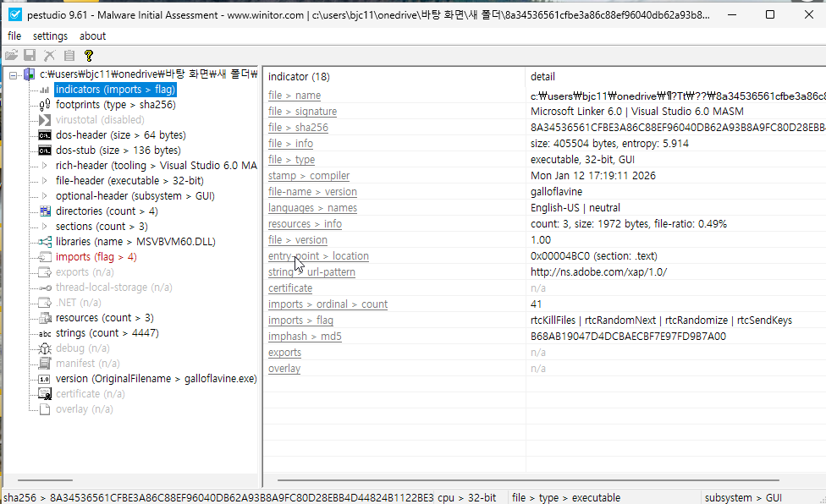Click the dos-header console icon

pyautogui.click(x=45, y=135)
